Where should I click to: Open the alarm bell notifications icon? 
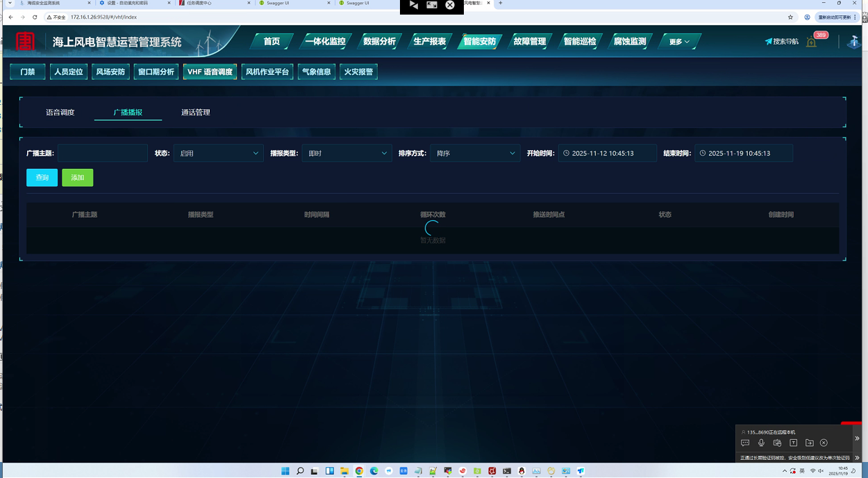811,42
